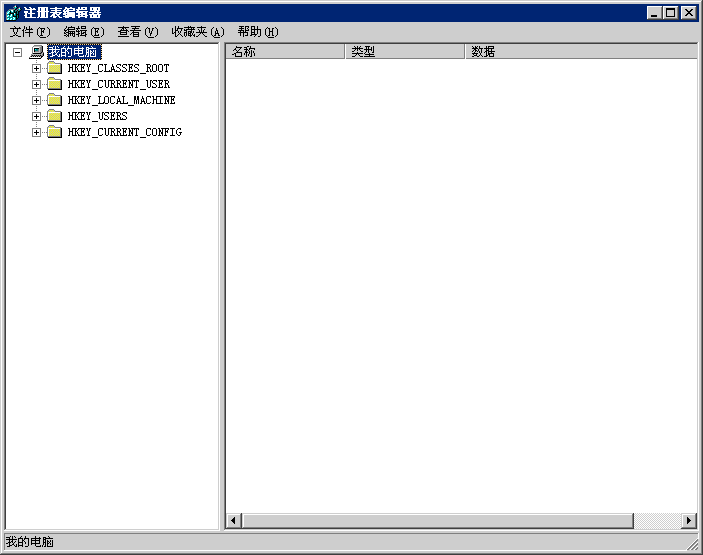Click the status bar text 我的电脑

point(30,542)
